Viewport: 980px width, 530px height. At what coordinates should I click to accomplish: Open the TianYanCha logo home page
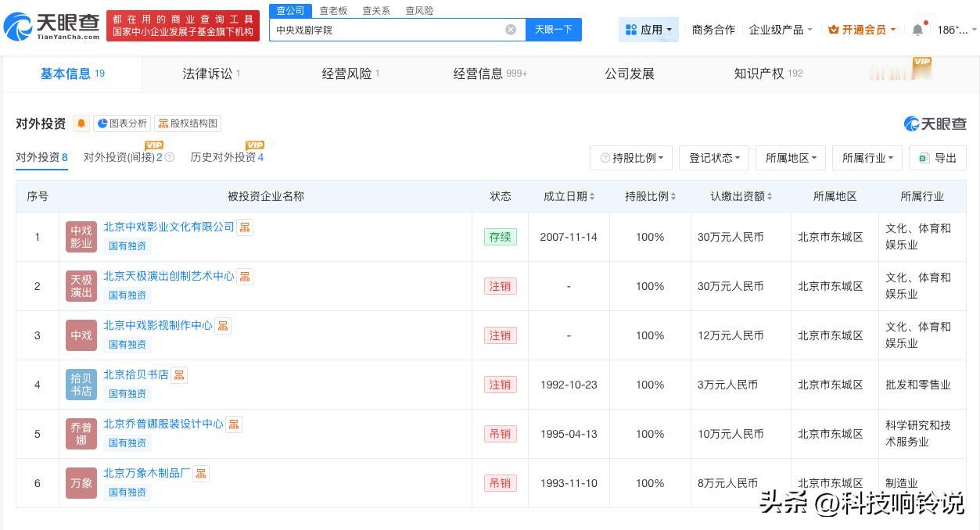click(52, 27)
